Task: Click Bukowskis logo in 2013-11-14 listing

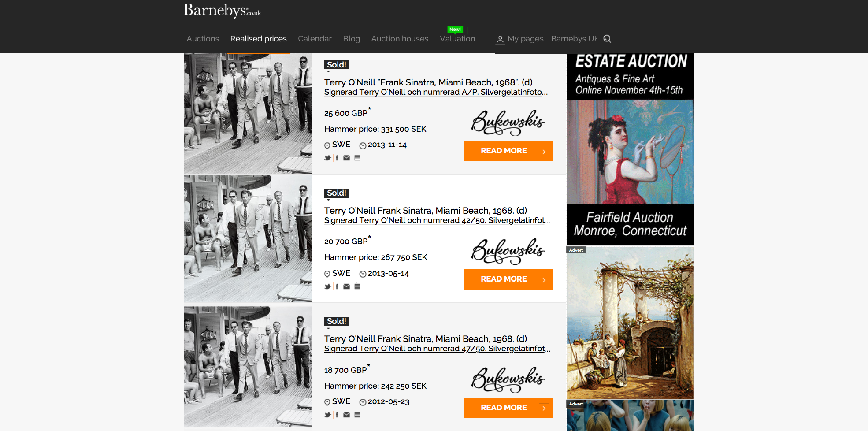Action: coord(508,123)
